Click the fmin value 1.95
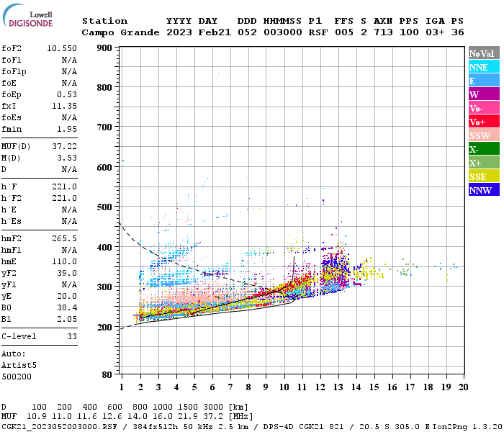 pos(67,129)
